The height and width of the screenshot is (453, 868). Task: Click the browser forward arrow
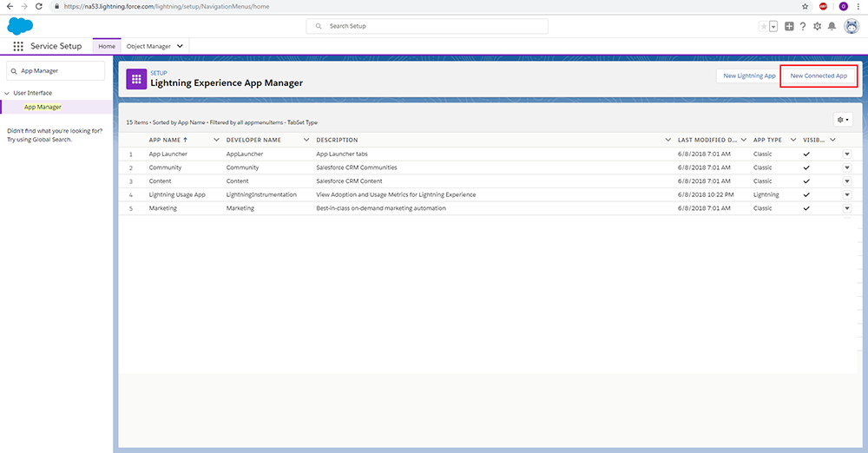23,7
